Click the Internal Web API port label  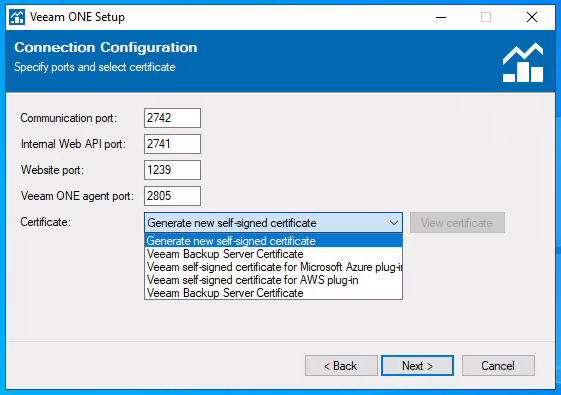point(73,144)
